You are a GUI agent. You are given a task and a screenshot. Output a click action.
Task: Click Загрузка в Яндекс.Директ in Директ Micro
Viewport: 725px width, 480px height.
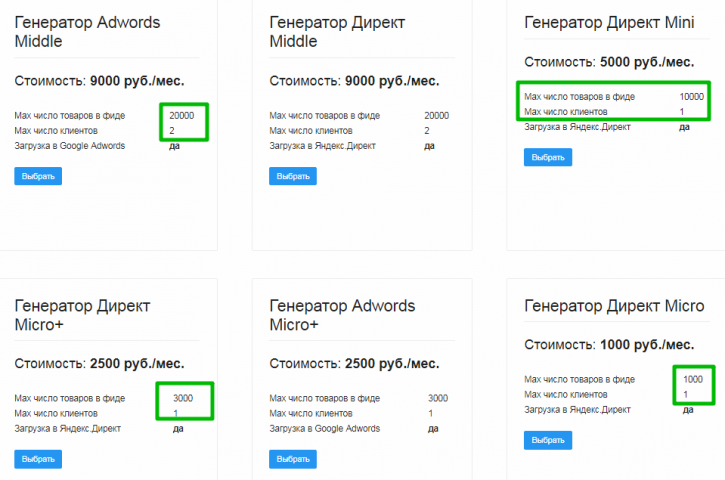pos(577,410)
